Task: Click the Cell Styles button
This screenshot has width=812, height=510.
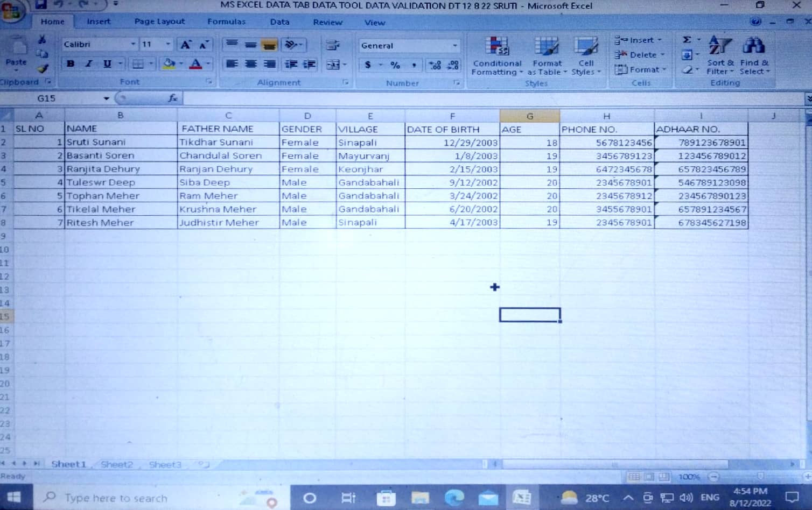Action: (585, 56)
